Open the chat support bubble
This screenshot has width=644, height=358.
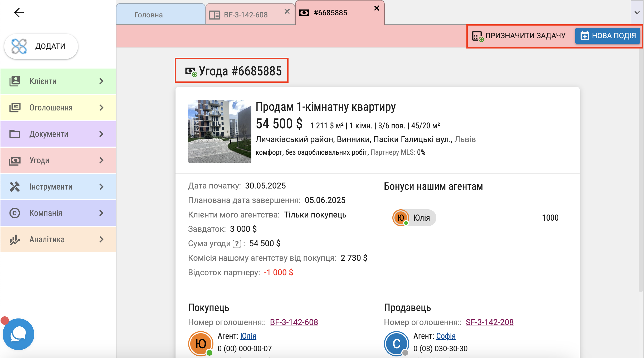tap(18, 334)
